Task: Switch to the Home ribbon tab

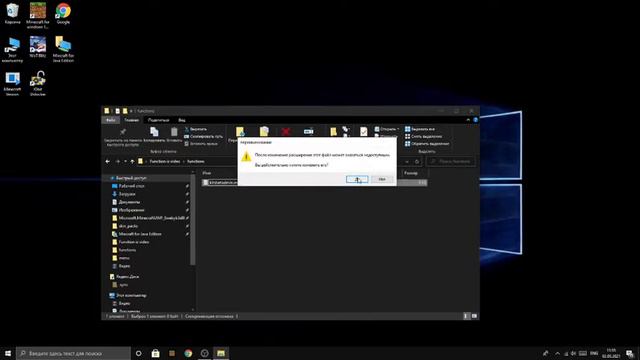Action: tap(131, 120)
